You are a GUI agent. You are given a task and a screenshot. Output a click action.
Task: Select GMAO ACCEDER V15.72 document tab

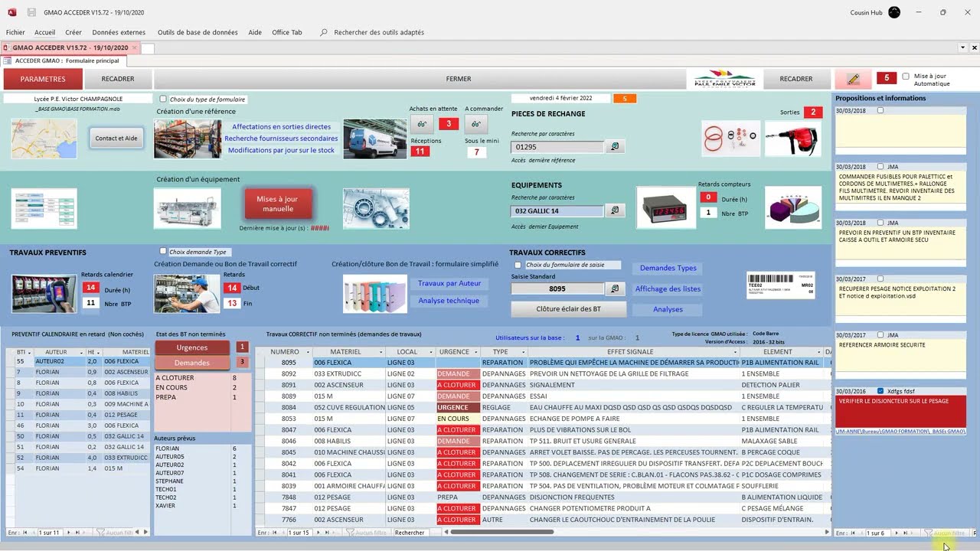pyautogui.click(x=70, y=47)
